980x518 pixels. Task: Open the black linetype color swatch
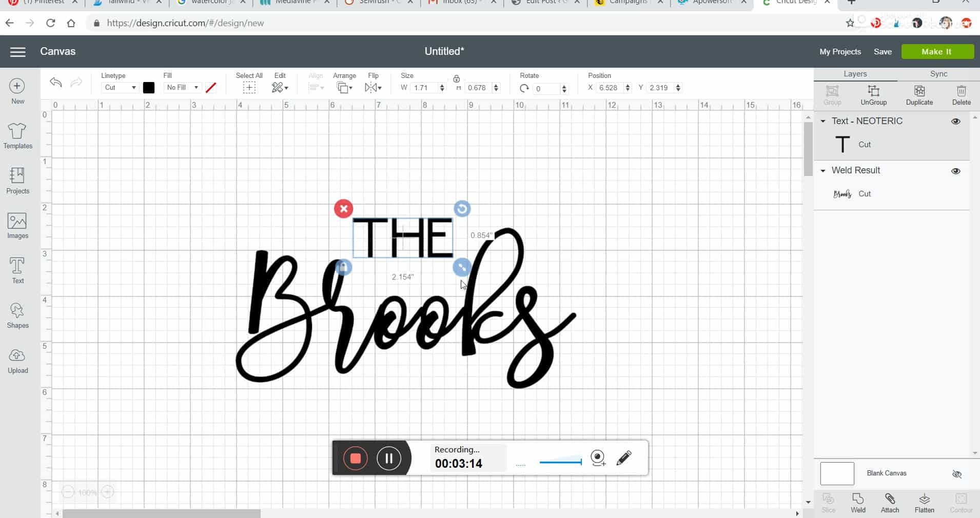(149, 88)
